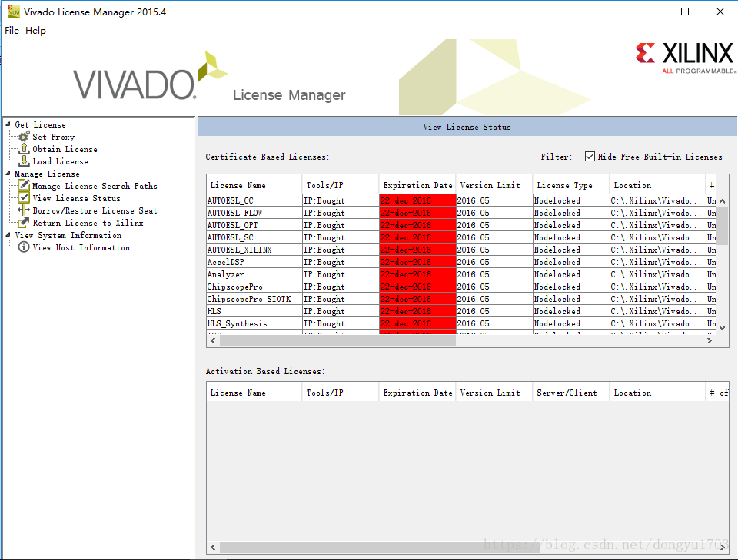Collapse the Manage License tree node
Image resolution: width=738 pixels, height=560 pixels.
(8, 173)
